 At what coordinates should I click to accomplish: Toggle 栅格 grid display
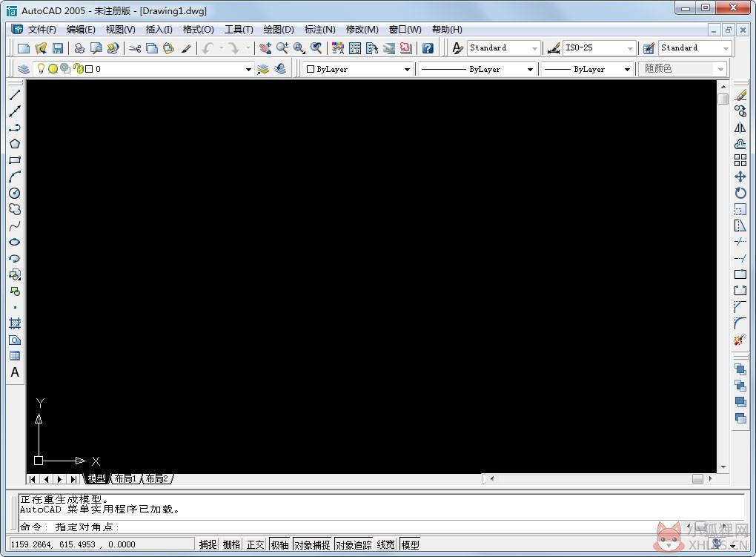231,544
